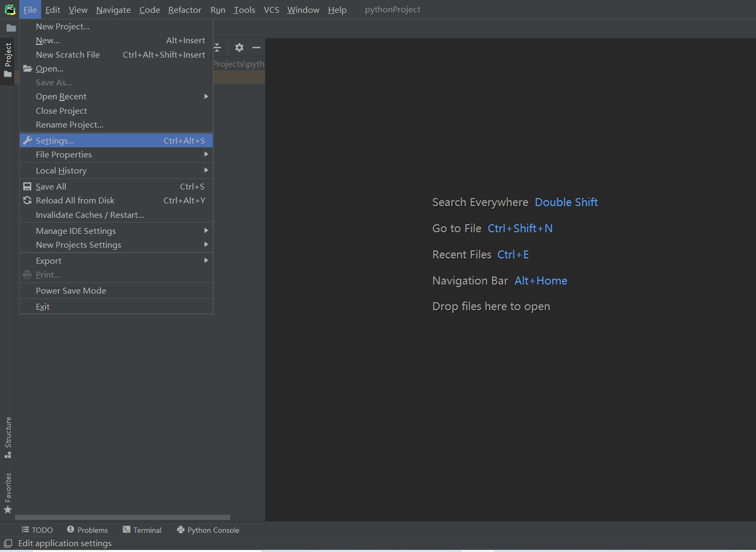Click Exit in File menu
756x552 pixels.
tap(116, 306)
